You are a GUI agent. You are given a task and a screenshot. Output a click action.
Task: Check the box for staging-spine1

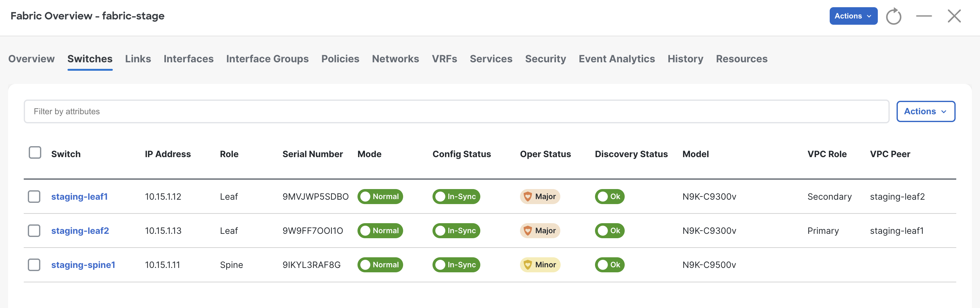(x=34, y=264)
